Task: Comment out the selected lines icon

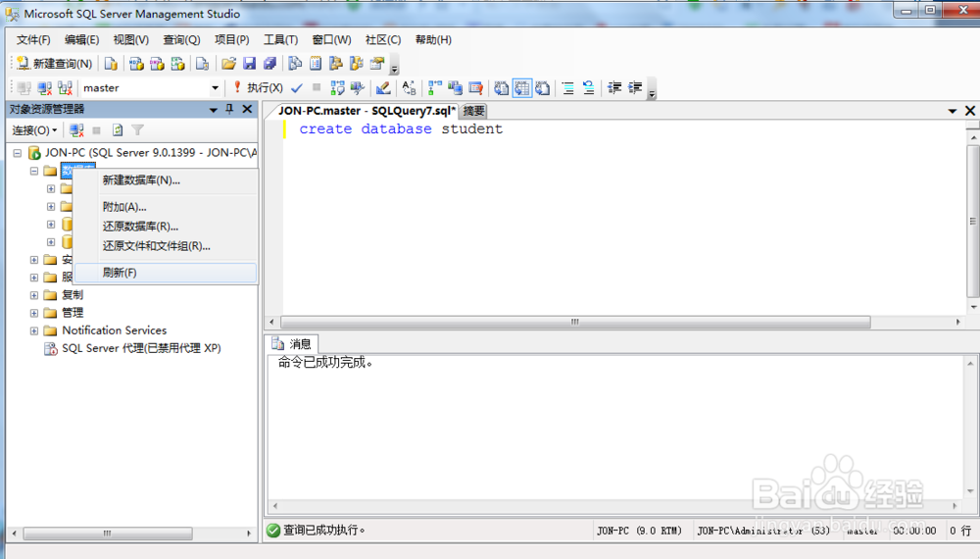Action: pos(568,88)
